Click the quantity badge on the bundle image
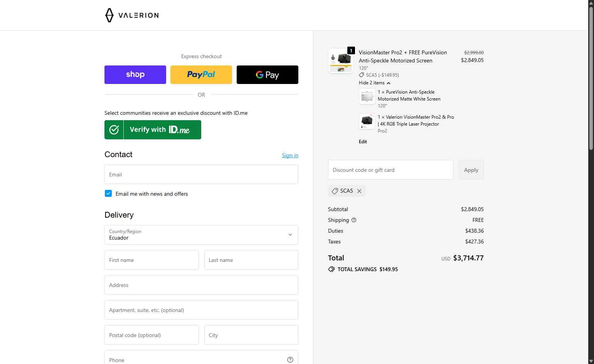The width and height of the screenshot is (594, 364). coord(351,50)
